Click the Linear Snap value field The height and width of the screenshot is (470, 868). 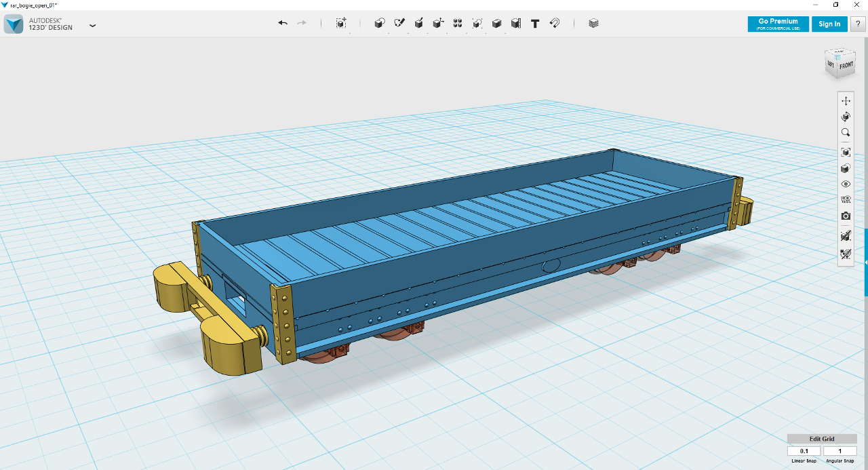pos(804,451)
